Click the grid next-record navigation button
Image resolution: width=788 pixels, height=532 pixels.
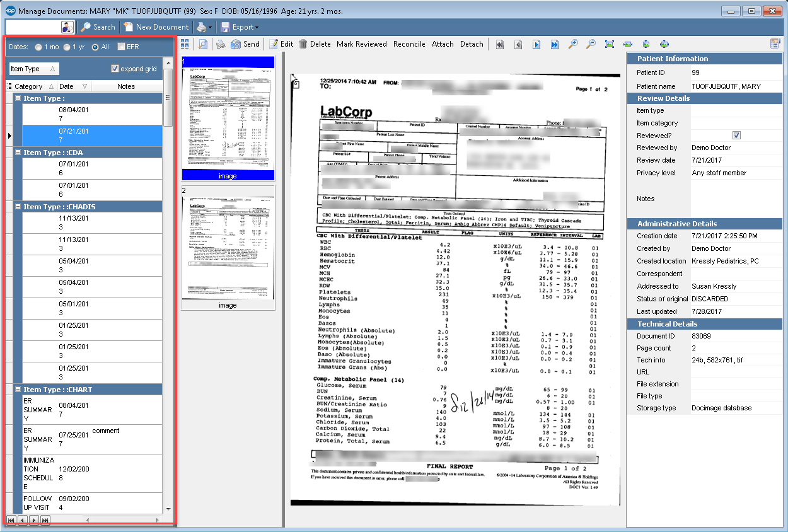coord(33,519)
